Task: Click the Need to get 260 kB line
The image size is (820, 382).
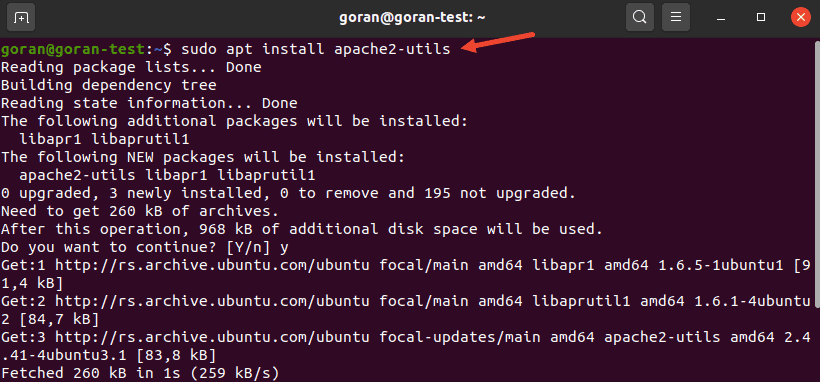Action: pos(140,211)
